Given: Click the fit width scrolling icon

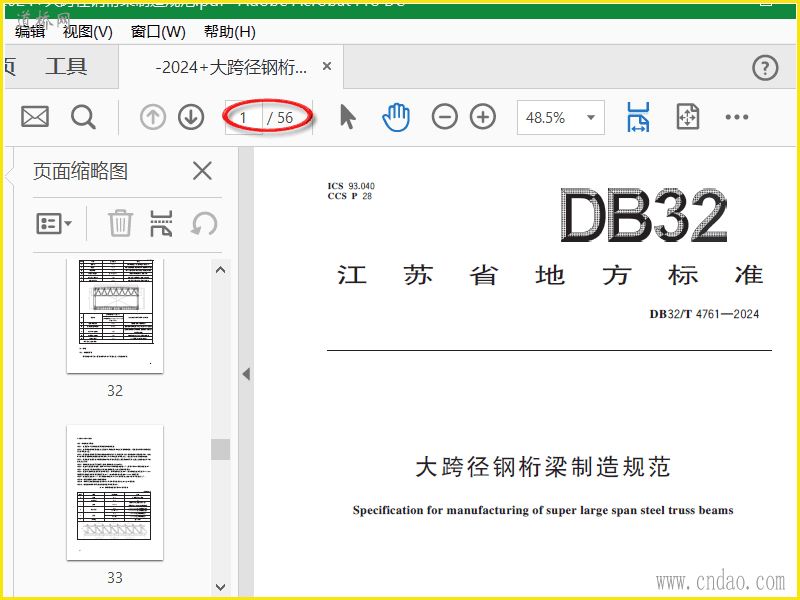Looking at the screenshot, I should pos(638,117).
